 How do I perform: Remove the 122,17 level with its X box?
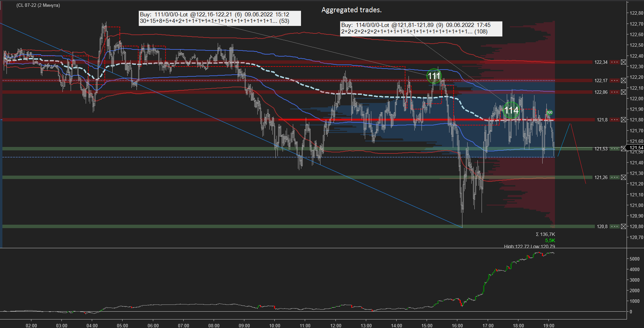[x=623, y=80]
